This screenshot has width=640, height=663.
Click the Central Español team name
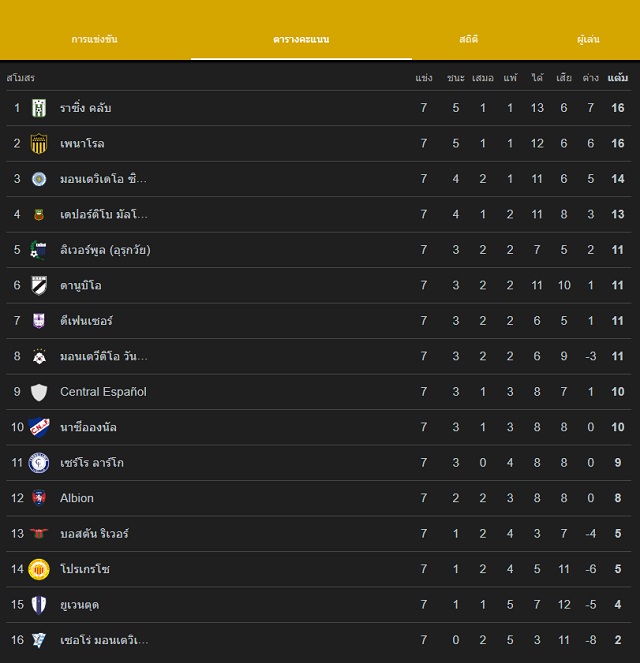click(103, 392)
